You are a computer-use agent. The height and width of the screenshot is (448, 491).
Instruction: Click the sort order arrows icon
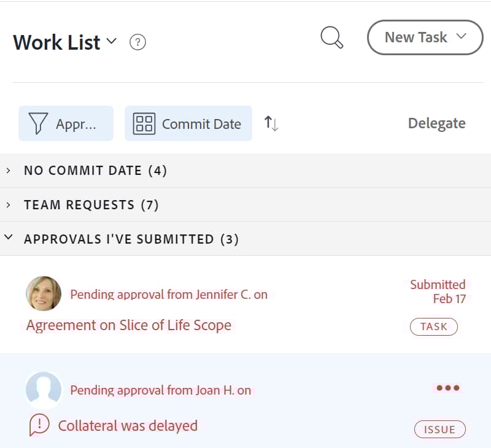tap(271, 123)
